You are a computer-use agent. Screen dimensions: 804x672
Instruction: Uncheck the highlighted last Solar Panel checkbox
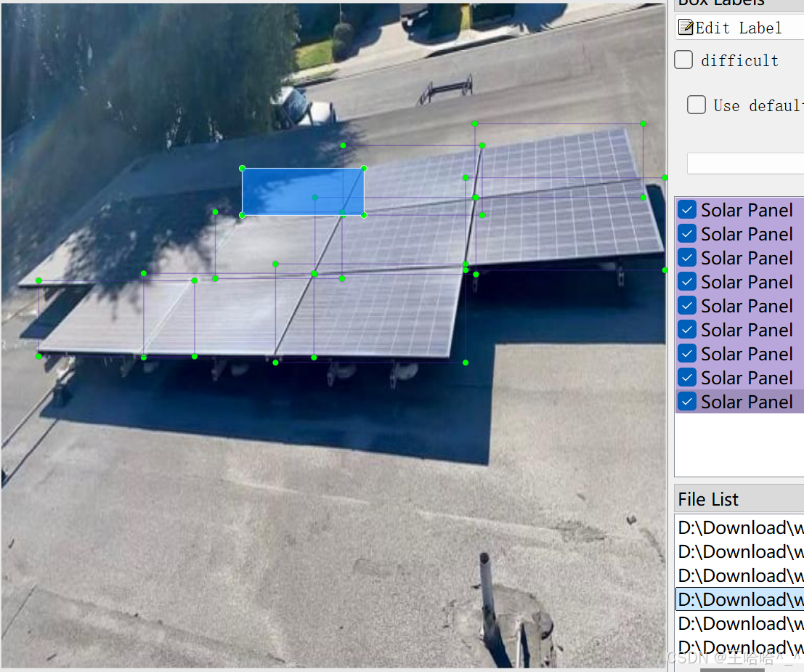click(x=687, y=402)
